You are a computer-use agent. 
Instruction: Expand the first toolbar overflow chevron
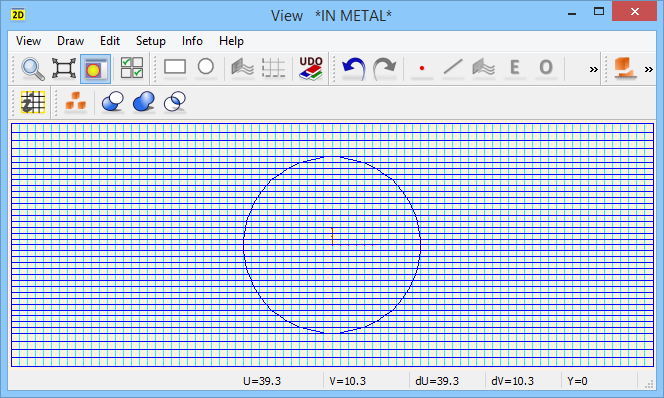[594, 69]
